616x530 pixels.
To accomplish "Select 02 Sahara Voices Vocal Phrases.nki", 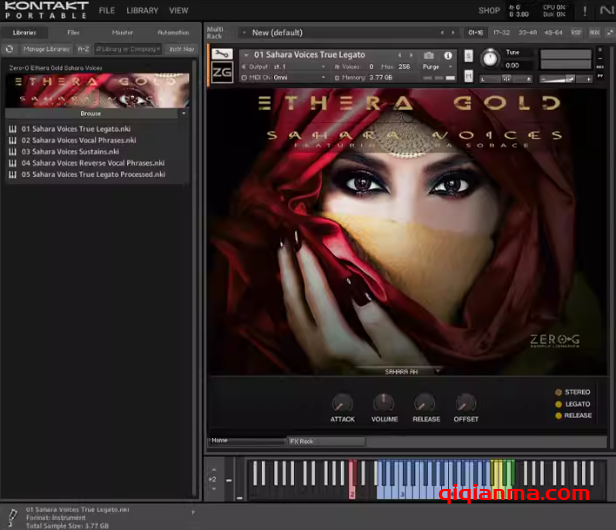I will pyautogui.click(x=69, y=140).
